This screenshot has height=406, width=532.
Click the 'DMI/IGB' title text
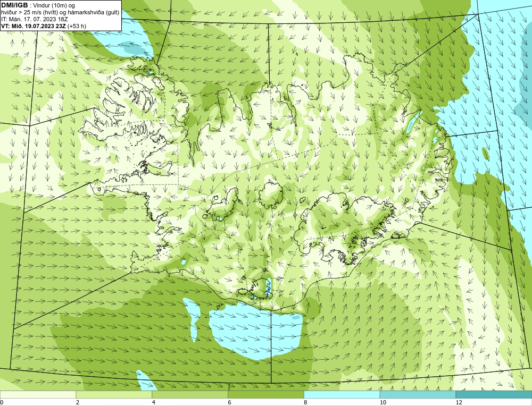(14, 5)
